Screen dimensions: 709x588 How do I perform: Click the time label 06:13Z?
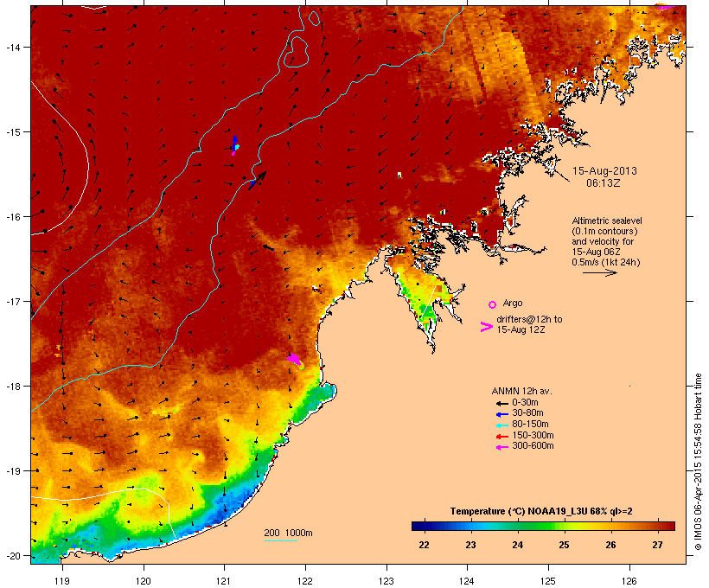(x=604, y=183)
